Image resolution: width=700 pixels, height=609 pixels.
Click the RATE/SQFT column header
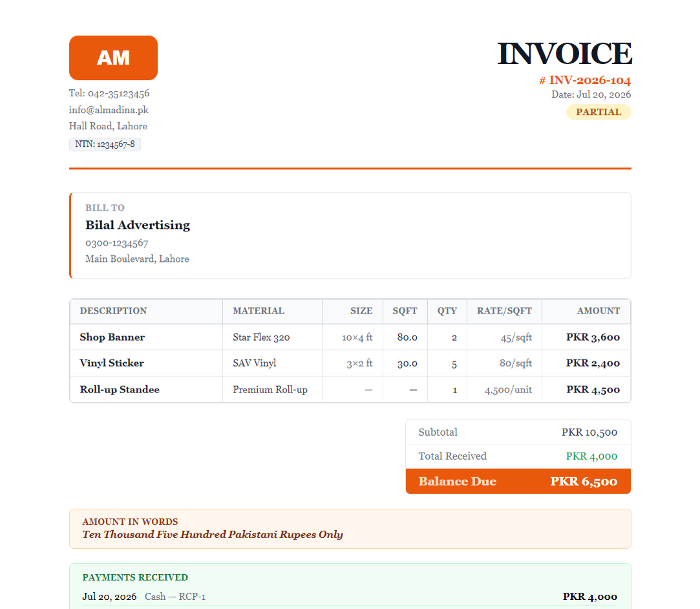point(504,311)
